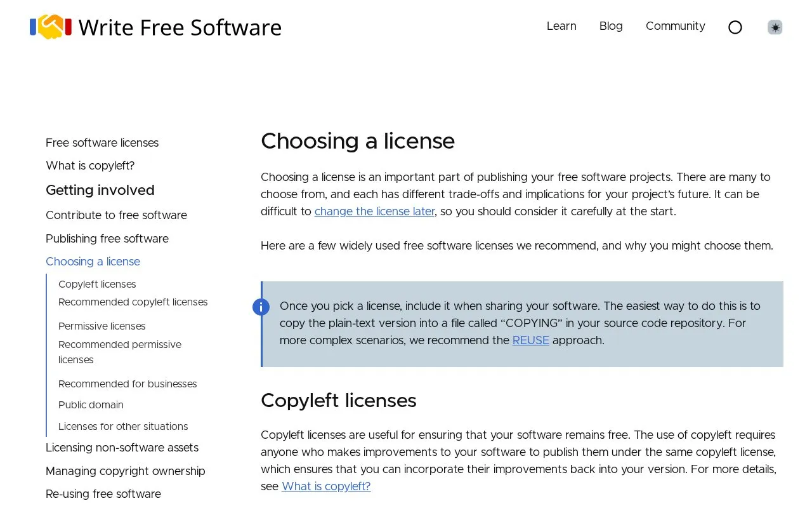Viewport: 812px width, 508px height.
Task: Jump to Licenses for other situations
Action: pyautogui.click(x=123, y=427)
